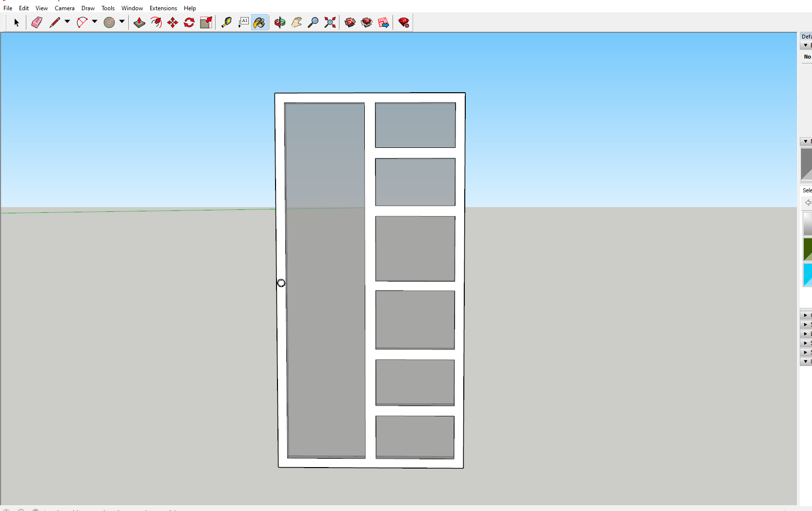Open the Line tool dropdown arrow
The height and width of the screenshot is (511, 812).
coord(67,21)
